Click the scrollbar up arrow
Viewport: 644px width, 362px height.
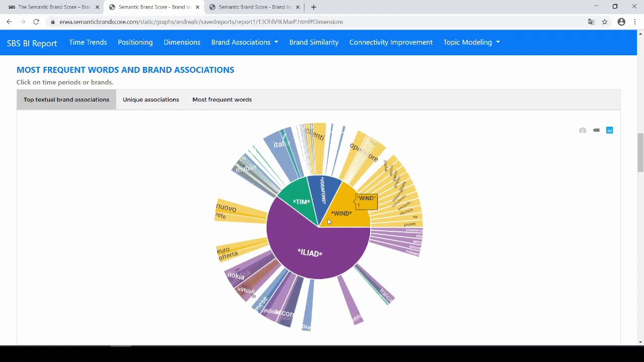[640, 34]
